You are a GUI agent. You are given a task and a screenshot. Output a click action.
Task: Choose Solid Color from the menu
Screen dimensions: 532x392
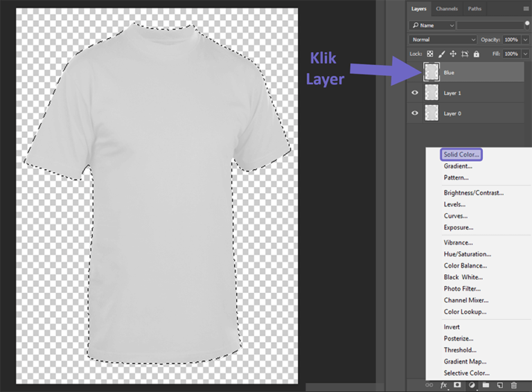coord(461,154)
